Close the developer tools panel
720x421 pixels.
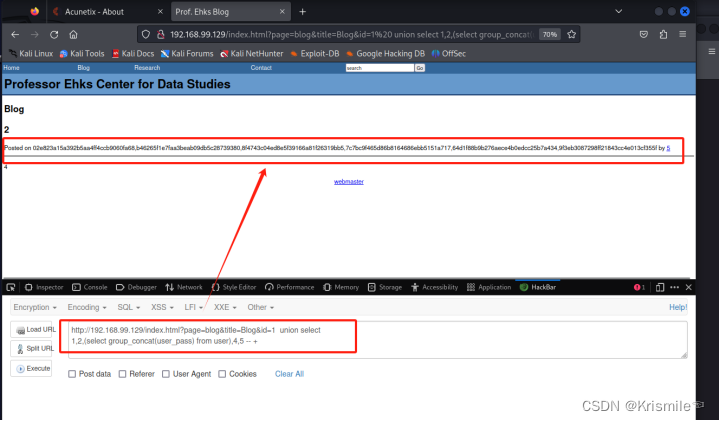[x=688, y=287]
